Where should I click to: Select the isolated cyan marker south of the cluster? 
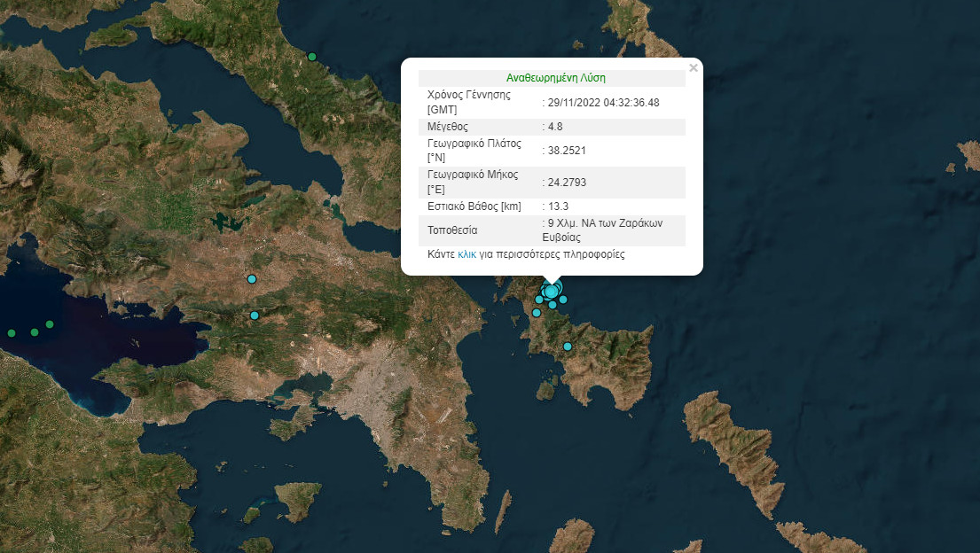[568, 347]
